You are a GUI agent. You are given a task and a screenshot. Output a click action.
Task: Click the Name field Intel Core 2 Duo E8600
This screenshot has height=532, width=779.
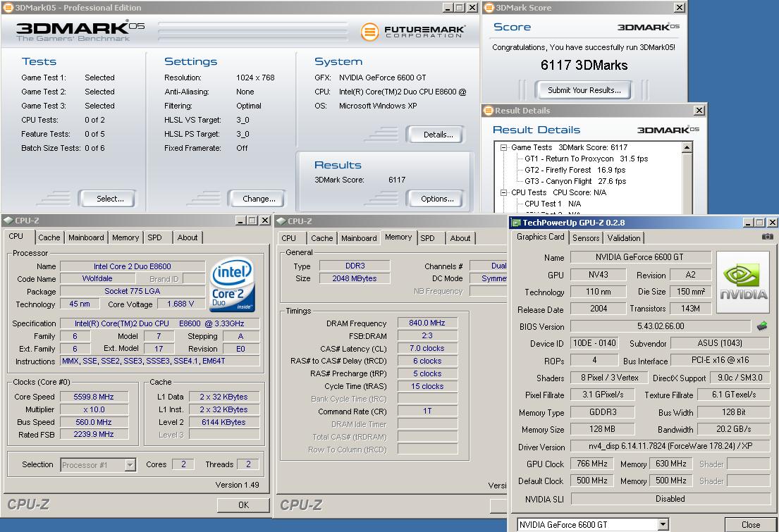132,266
